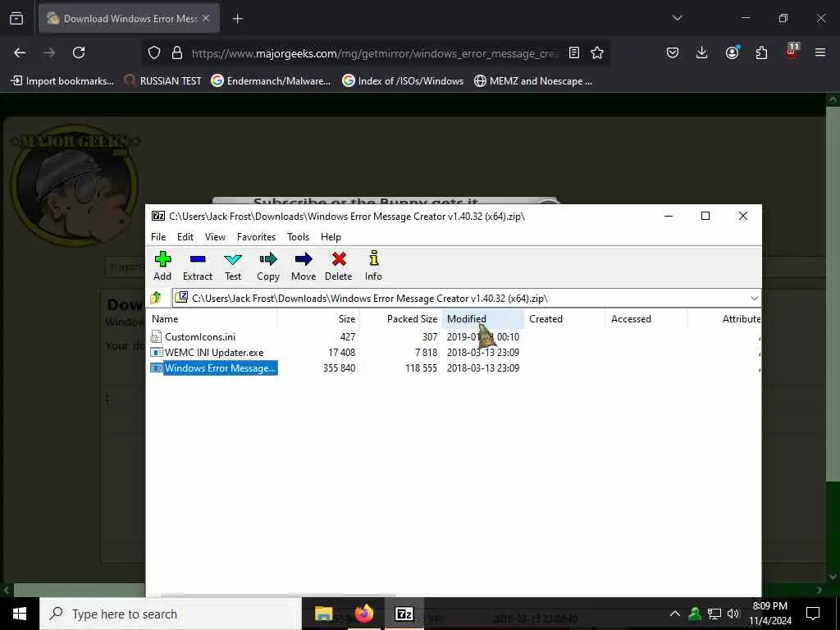Open the 7-Zip Help menu
This screenshot has width=840, height=630.
click(x=331, y=237)
